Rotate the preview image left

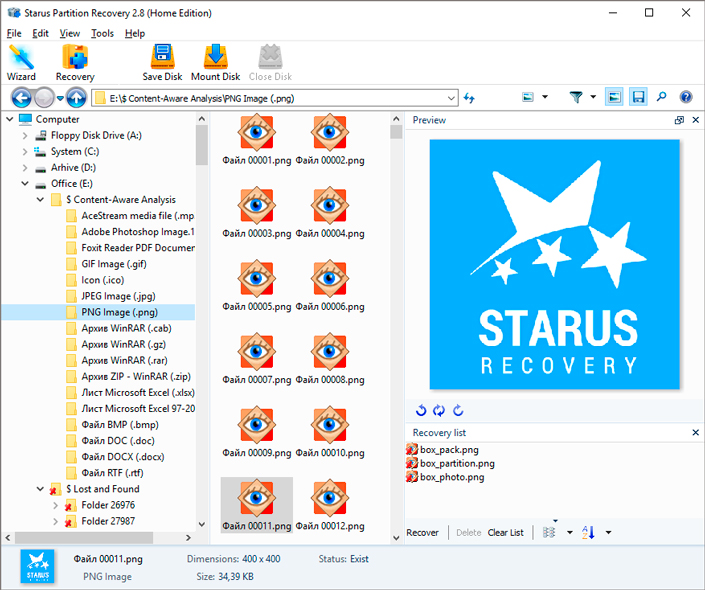(x=421, y=410)
